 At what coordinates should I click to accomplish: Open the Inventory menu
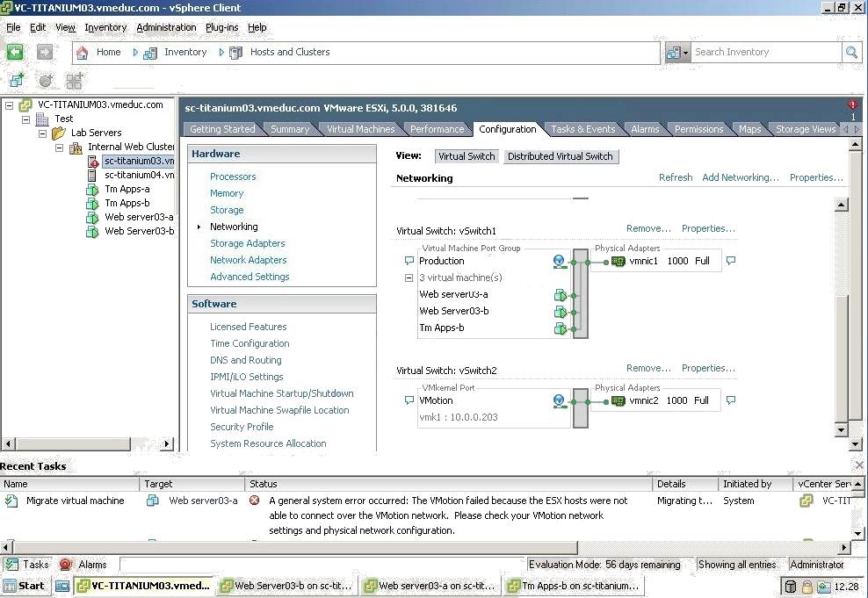(105, 27)
